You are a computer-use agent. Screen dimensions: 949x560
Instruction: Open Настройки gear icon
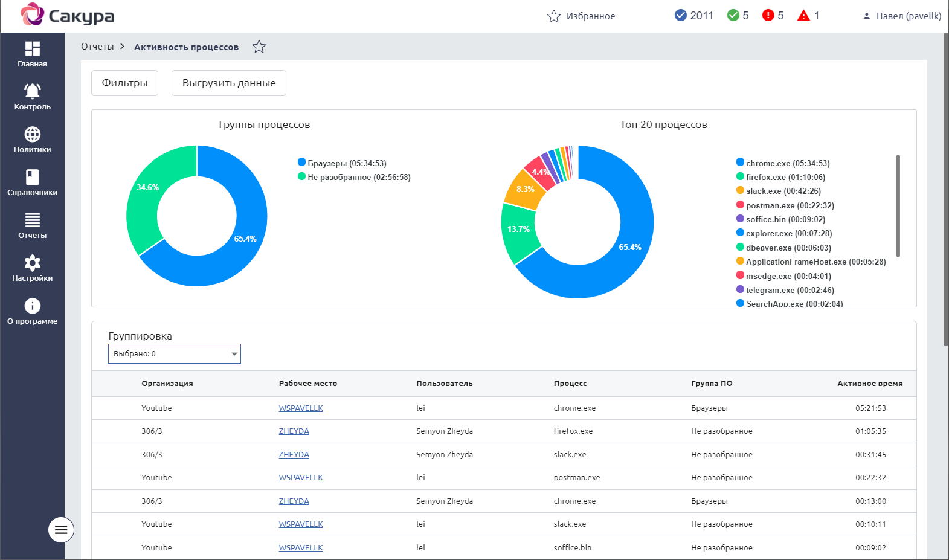click(32, 263)
